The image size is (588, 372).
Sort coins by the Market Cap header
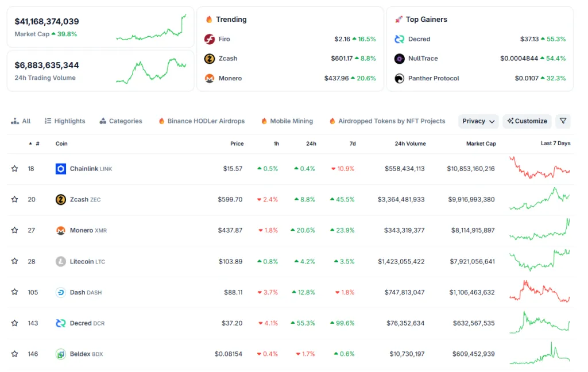coord(481,144)
